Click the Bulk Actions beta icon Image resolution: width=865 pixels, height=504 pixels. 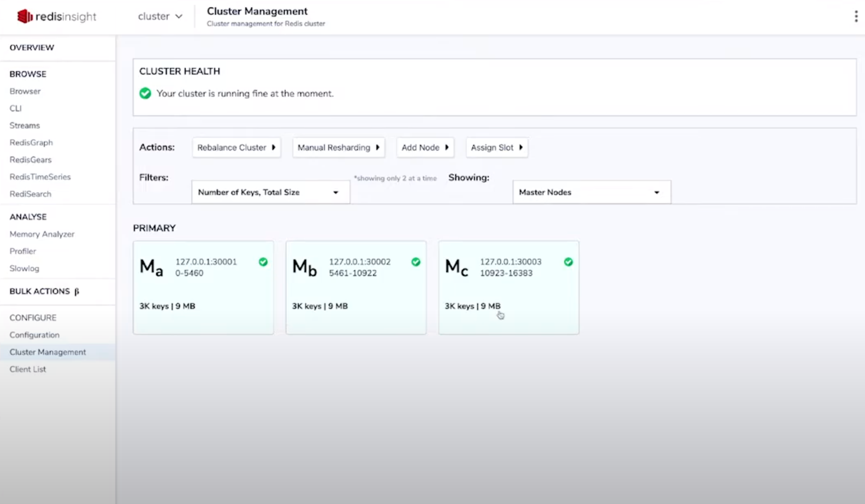[x=77, y=292]
